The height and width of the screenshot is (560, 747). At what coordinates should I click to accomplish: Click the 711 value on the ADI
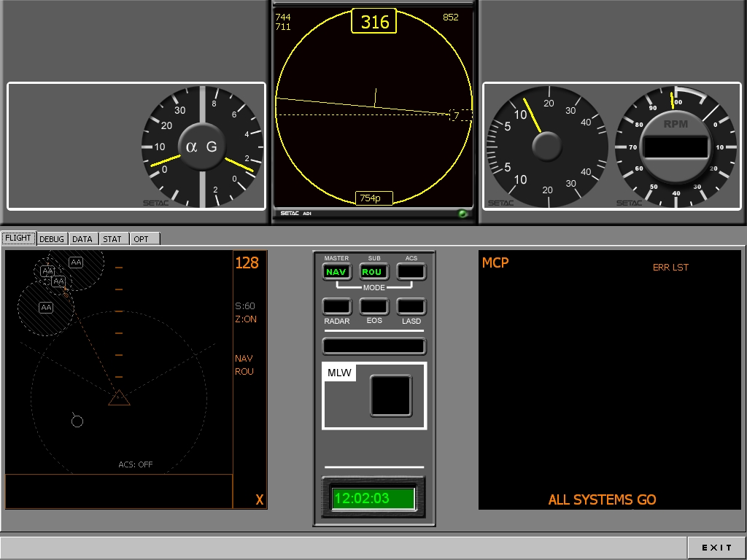[283, 27]
